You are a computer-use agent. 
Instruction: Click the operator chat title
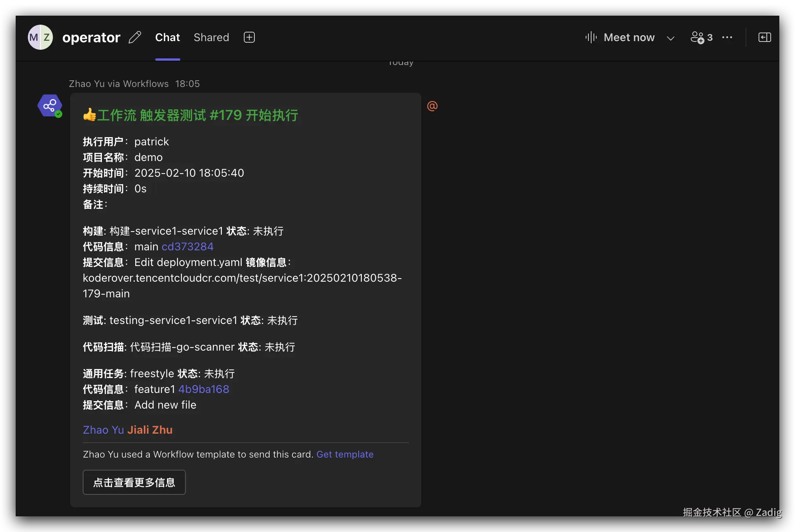[x=91, y=38]
